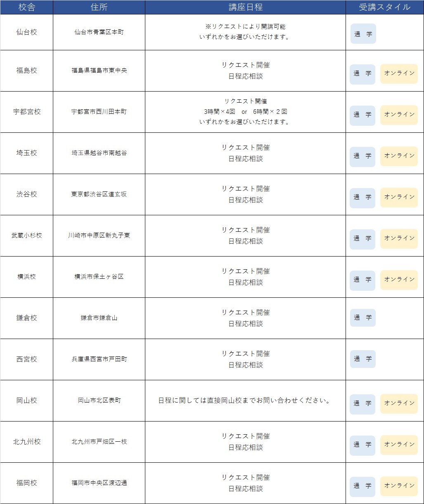This screenshot has width=424, height=504.
Task: Click the 岡山校 schedule inquiry text
Action: tap(245, 400)
